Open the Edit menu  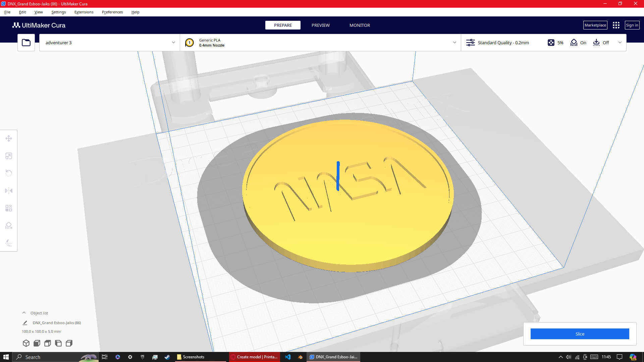(x=22, y=12)
